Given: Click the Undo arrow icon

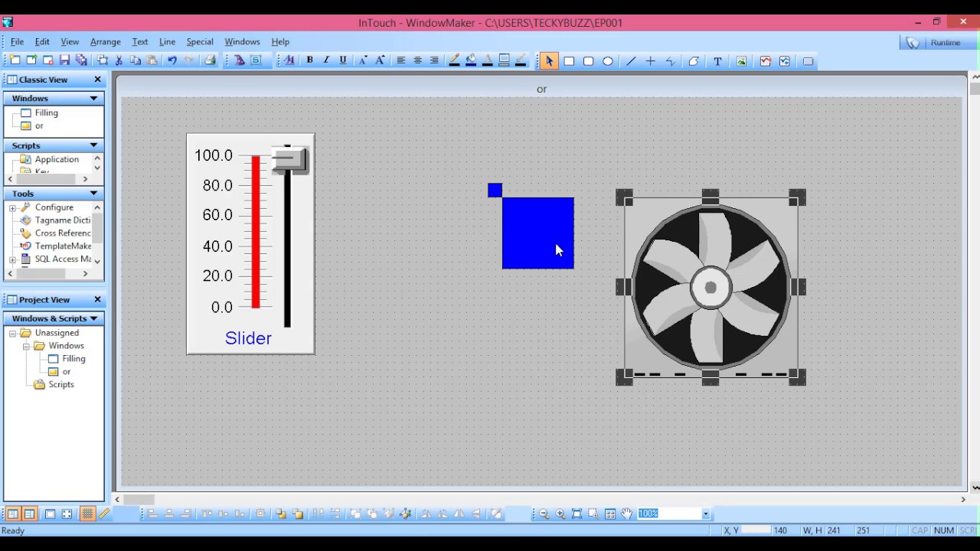Looking at the screenshot, I should click(172, 60).
